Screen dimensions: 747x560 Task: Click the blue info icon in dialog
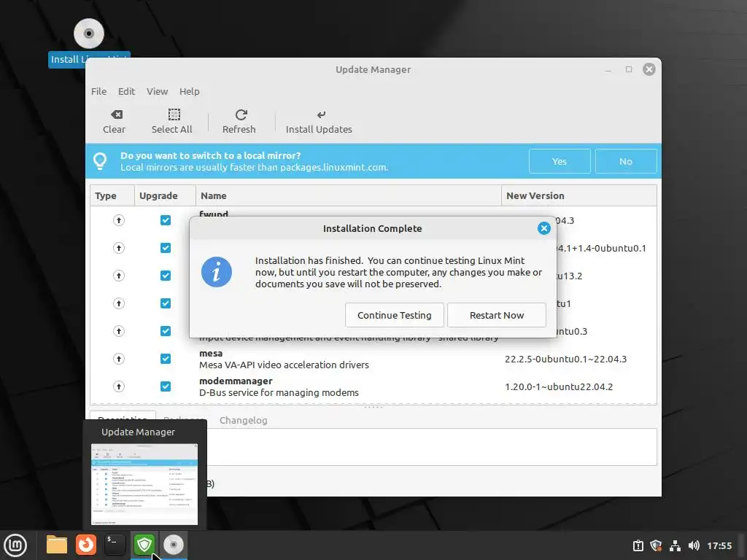[216, 272]
